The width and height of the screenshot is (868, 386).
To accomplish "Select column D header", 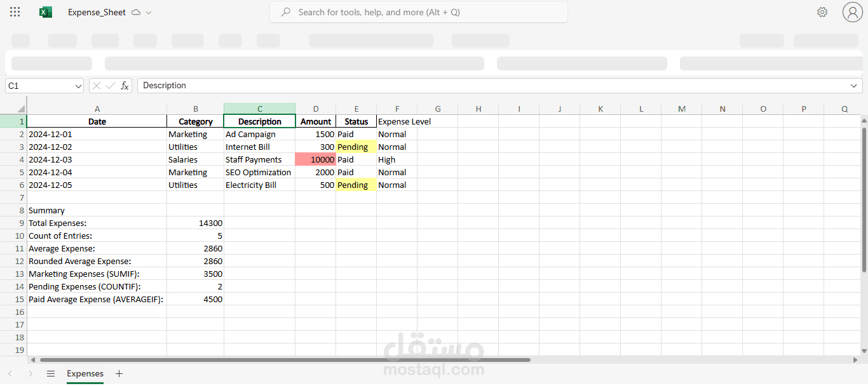I will [x=316, y=109].
